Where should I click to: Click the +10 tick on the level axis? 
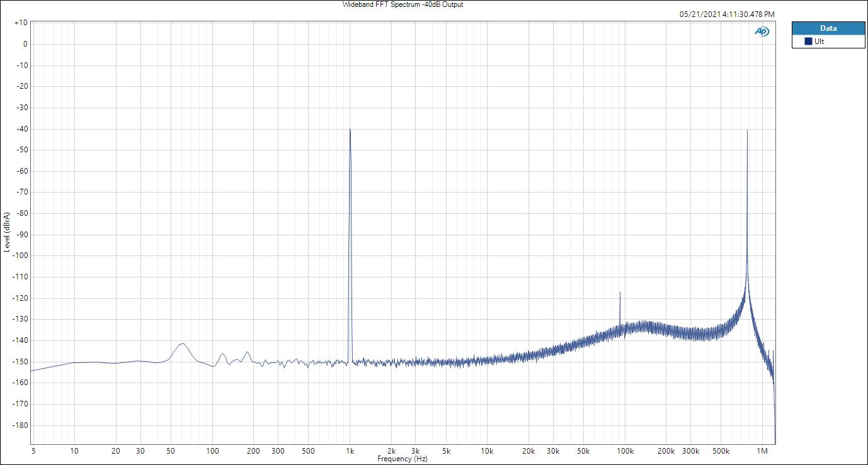20,23
